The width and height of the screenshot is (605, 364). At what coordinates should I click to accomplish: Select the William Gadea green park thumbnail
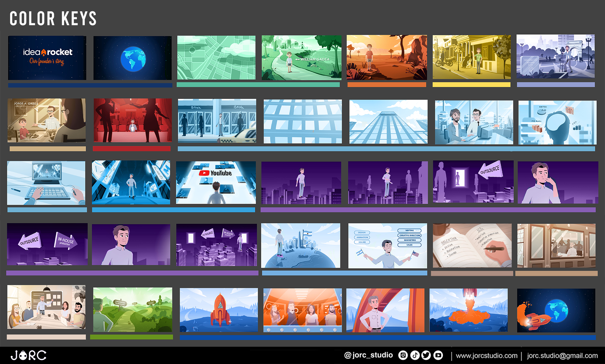point(301,58)
